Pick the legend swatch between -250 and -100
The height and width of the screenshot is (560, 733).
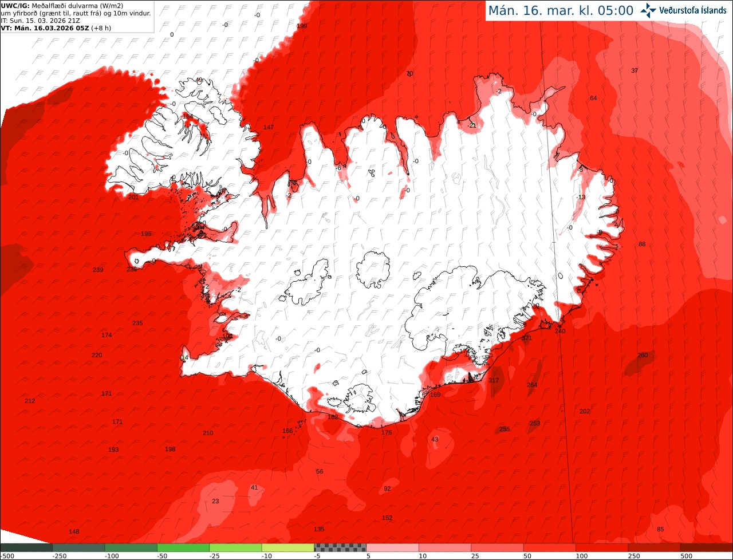point(78,547)
